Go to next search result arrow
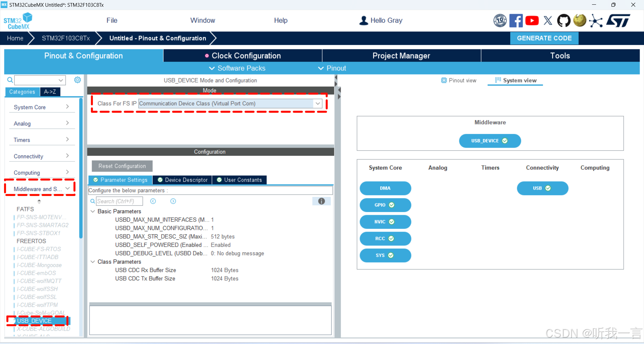This screenshot has height=344, width=644. (173, 201)
